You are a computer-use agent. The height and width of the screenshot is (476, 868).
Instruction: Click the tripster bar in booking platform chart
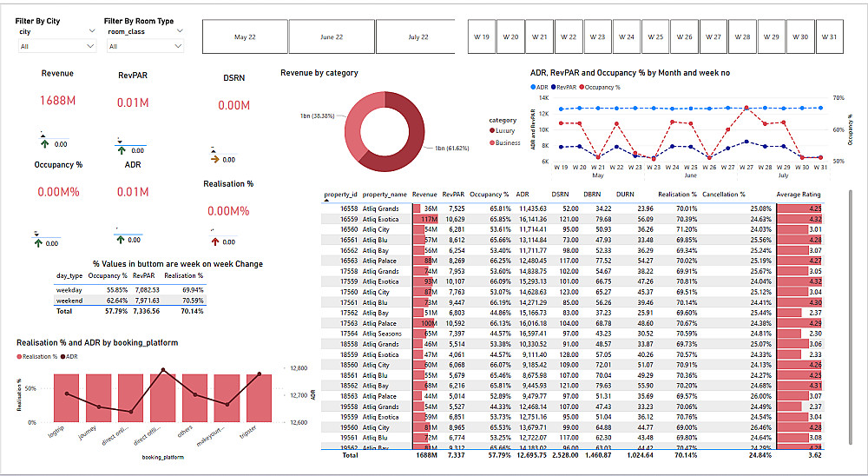(259, 398)
